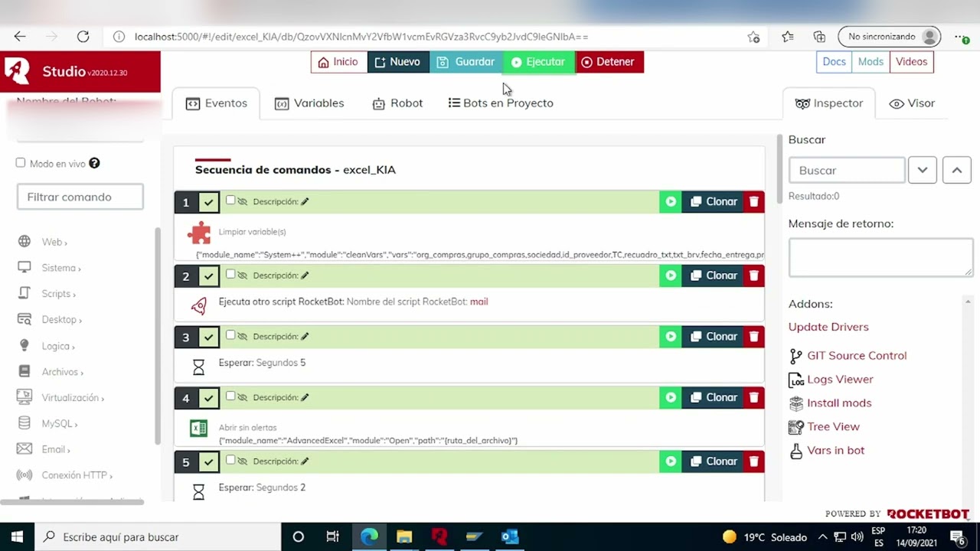Click the Modo en vivo help icon
The height and width of the screenshot is (551, 980).
click(x=94, y=163)
